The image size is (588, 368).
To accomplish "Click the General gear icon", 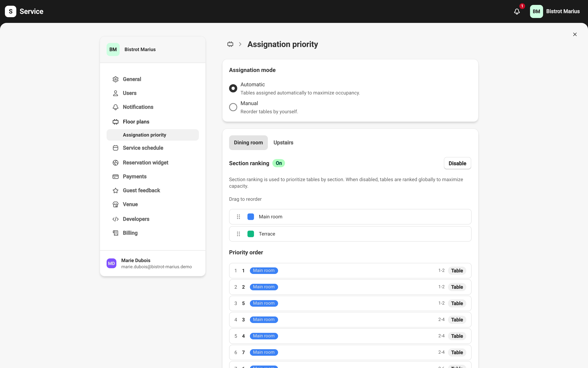I will [115, 79].
